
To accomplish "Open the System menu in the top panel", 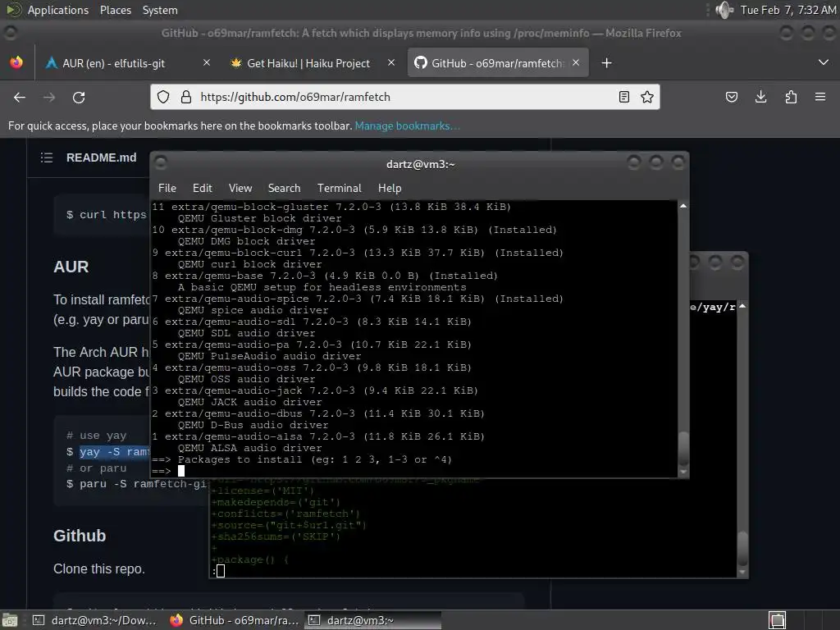I will [160, 10].
